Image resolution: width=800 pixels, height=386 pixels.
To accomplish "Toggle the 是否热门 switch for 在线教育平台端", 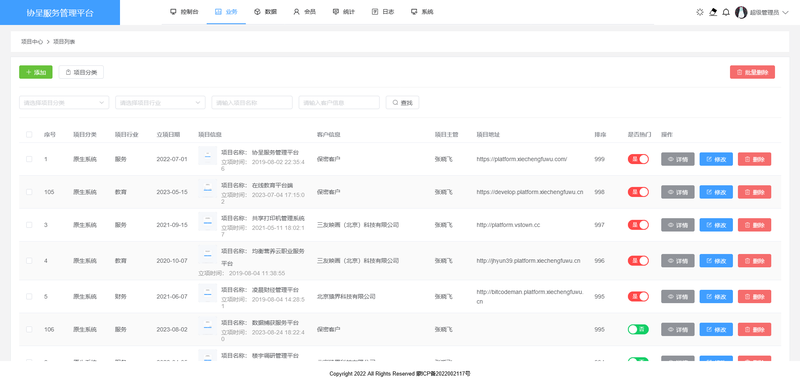I will 638,192.
